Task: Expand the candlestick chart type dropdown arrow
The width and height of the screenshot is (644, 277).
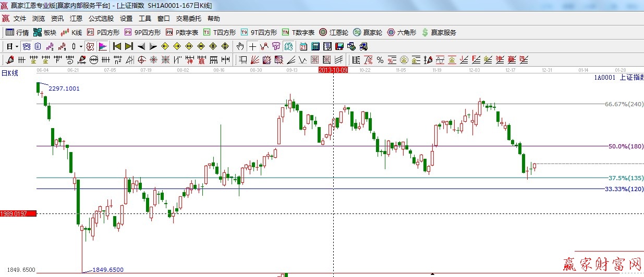Action: [81, 46]
